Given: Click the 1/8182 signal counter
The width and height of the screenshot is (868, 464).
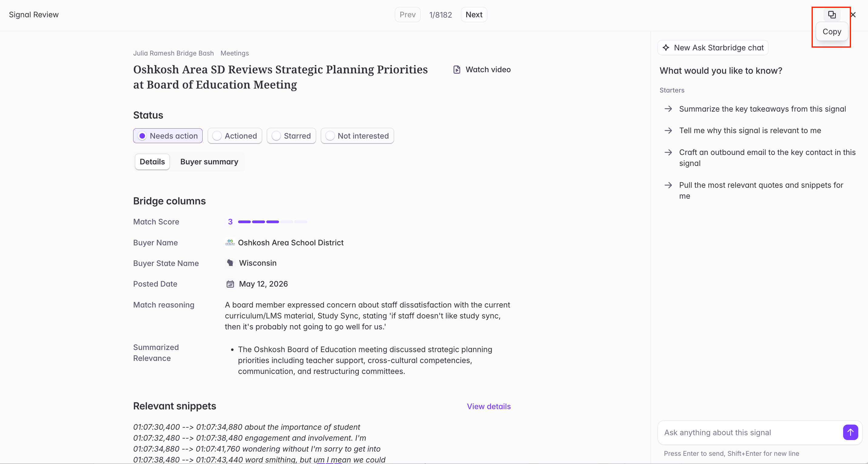Looking at the screenshot, I should [x=440, y=15].
